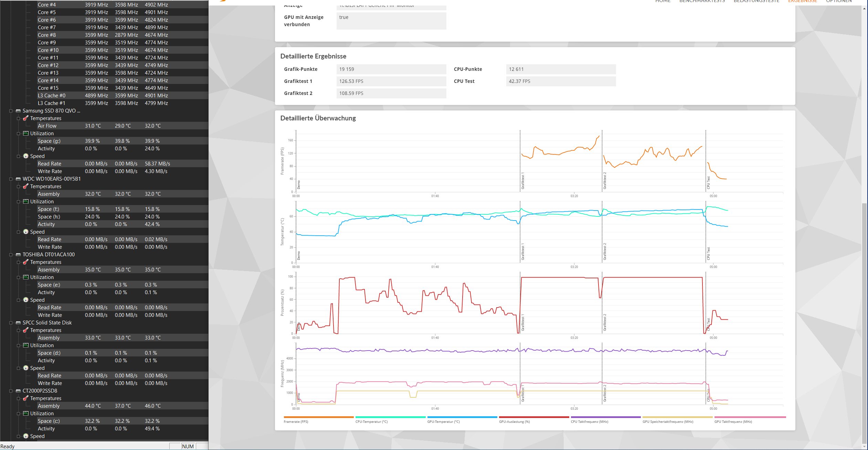
Task: Switch to the BENCHMARKTESTS tab
Action: pos(702,1)
